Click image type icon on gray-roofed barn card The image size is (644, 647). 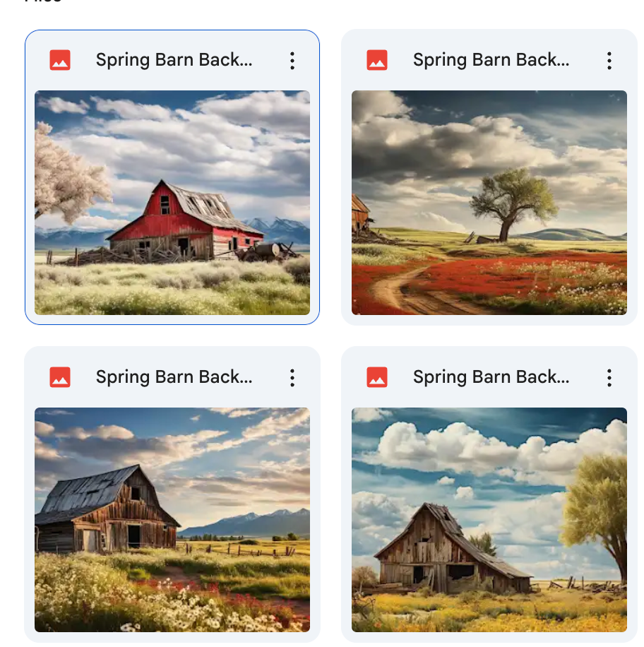(60, 377)
